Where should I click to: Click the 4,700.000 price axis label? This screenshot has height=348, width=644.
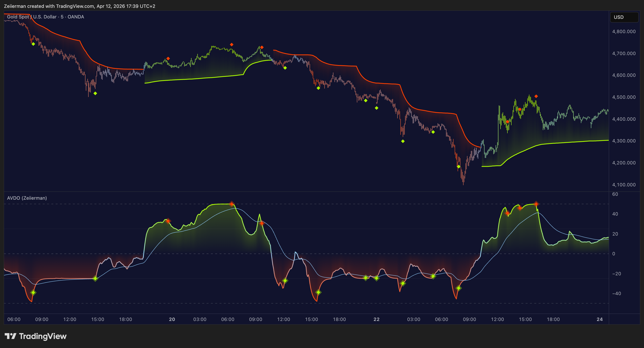624,53
